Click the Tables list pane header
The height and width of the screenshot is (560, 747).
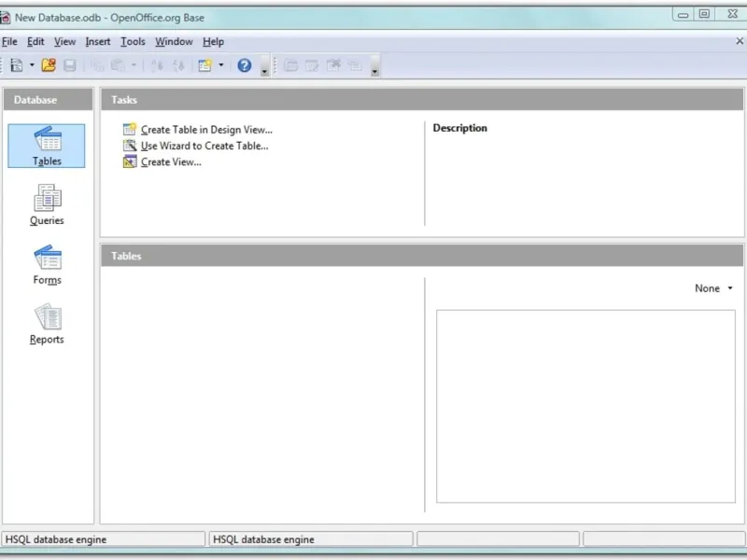pyautogui.click(x=422, y=256)
